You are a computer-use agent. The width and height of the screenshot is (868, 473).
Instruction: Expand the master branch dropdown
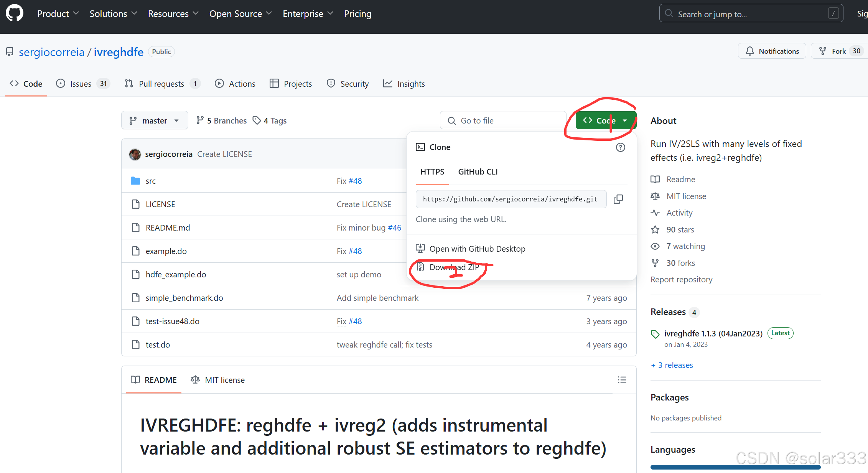point(155,121)
